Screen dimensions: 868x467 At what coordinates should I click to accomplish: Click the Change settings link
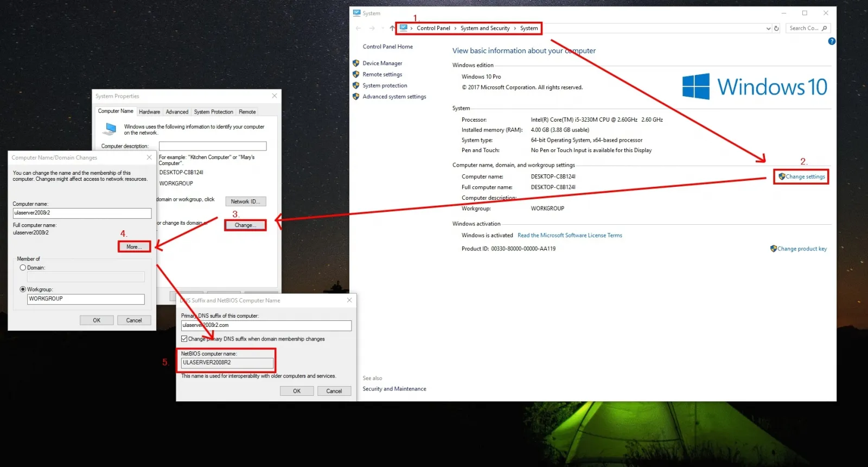[x=805, y=176]
